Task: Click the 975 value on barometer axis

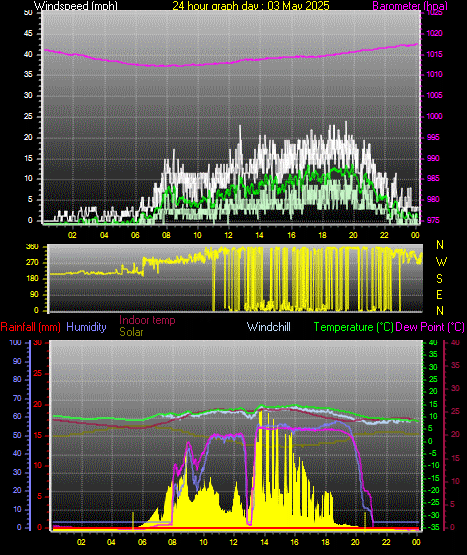Action: tap(433, 220)
